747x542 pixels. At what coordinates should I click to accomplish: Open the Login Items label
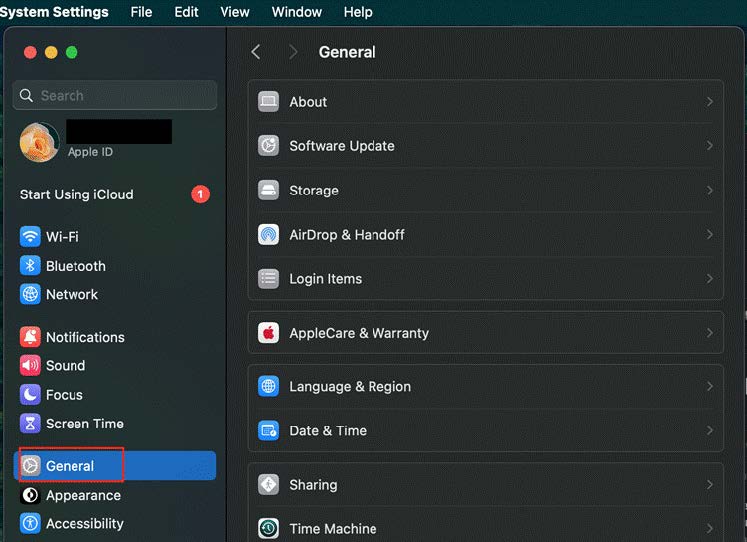(325, 279)
